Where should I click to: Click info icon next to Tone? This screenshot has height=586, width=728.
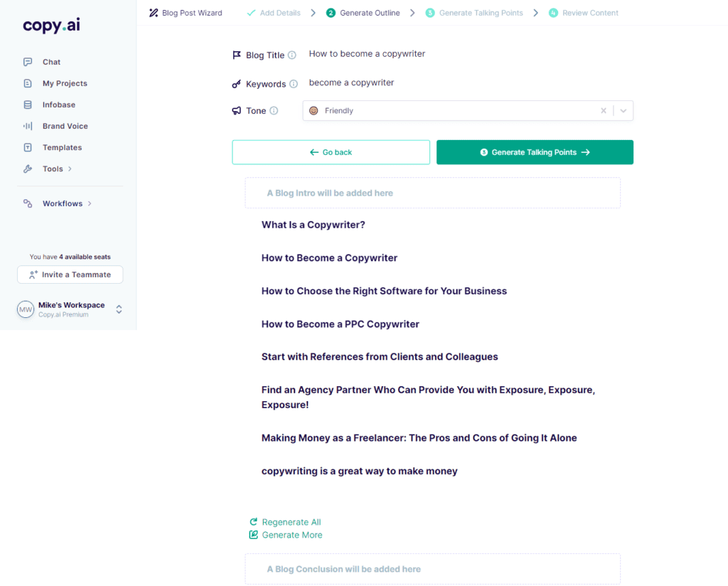click(x=274, y=111)
